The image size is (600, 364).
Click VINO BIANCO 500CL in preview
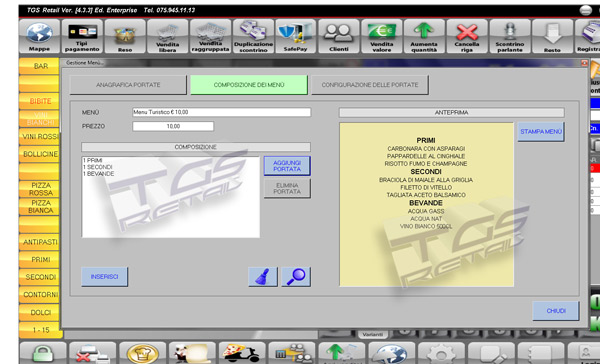point(426,227)
